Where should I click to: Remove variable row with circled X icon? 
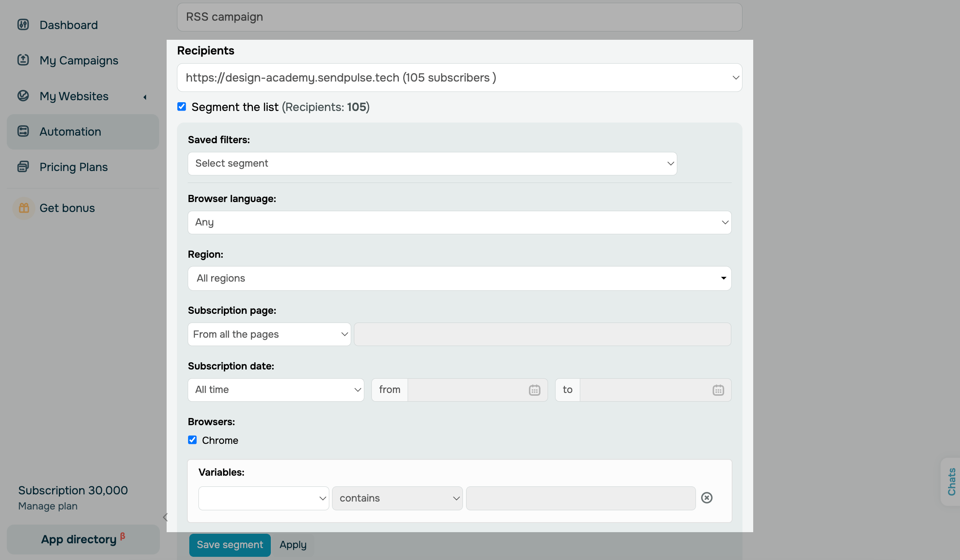point(706,498)
